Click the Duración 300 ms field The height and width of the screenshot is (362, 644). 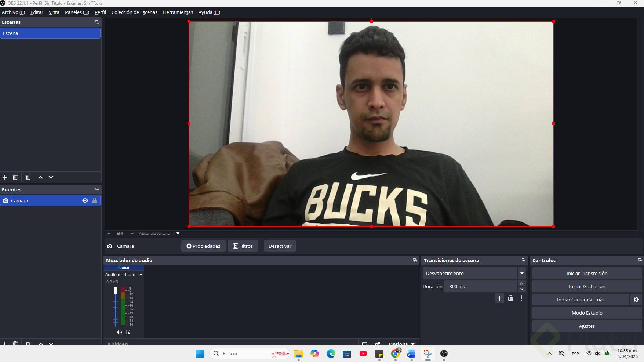tap(481, 286)
